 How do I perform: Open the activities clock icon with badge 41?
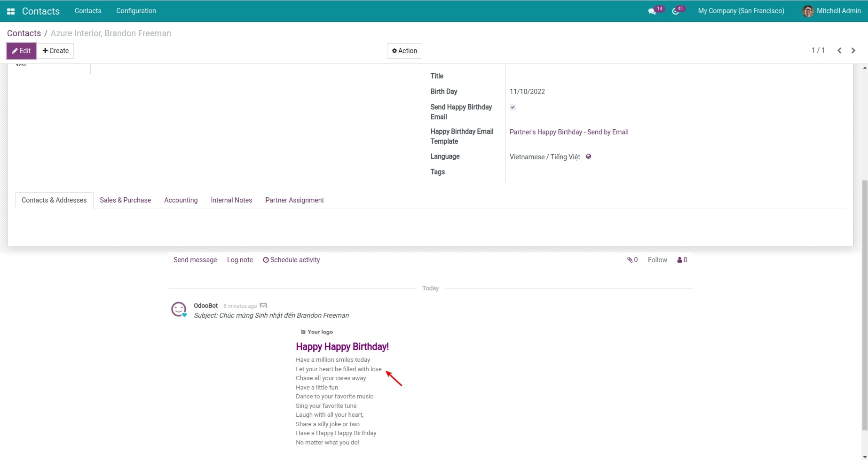pyautogui.click(x=676, y=11)
